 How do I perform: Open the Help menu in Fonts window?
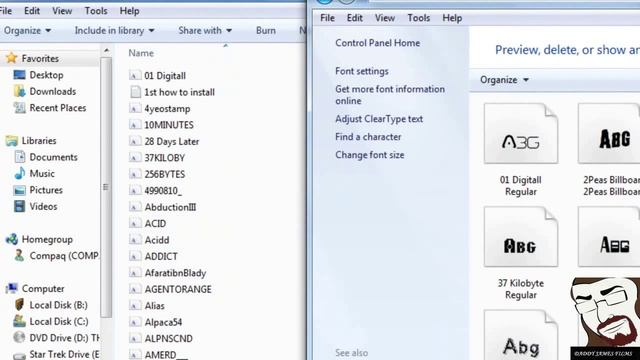coord(452,18)
